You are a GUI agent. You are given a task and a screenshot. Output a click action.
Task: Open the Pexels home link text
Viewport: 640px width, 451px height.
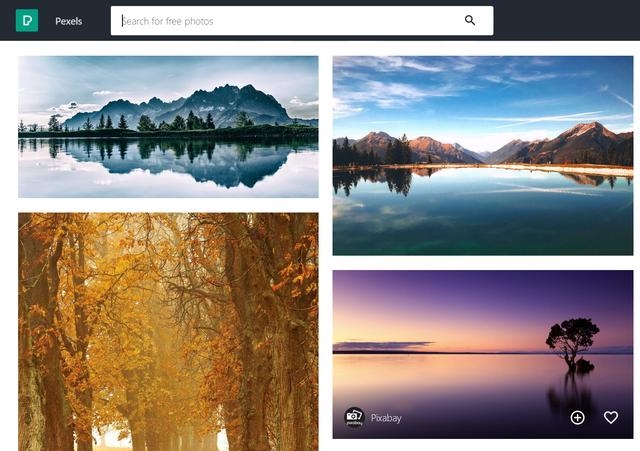(69, 21)
